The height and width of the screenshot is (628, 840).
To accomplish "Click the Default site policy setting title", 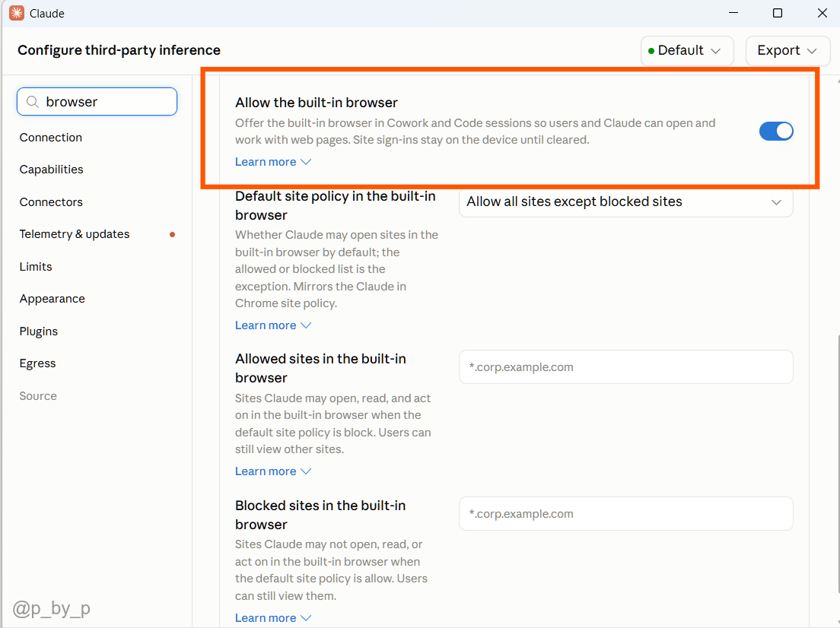I will coord(336,205).
